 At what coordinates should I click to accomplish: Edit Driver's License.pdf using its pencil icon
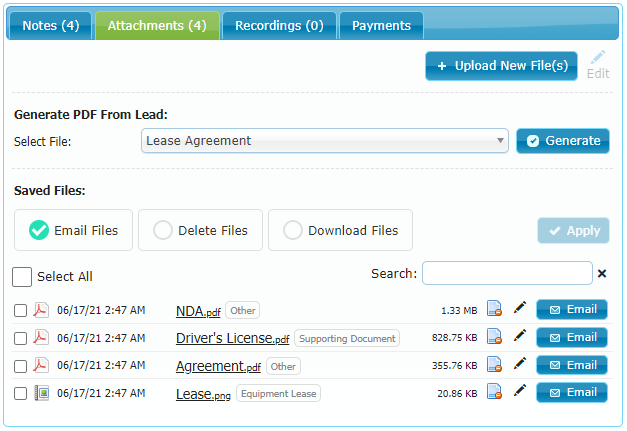pos(520,335)
